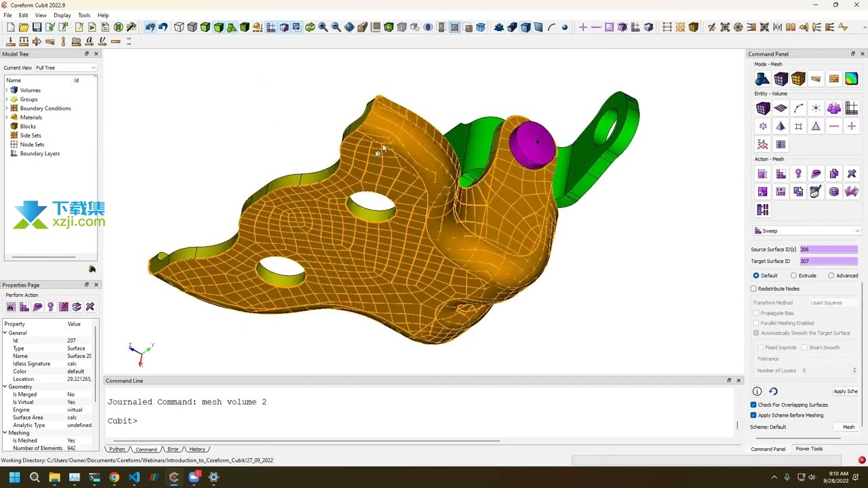
Task: Click the Target Surface ID field
Action: point(828,261)
